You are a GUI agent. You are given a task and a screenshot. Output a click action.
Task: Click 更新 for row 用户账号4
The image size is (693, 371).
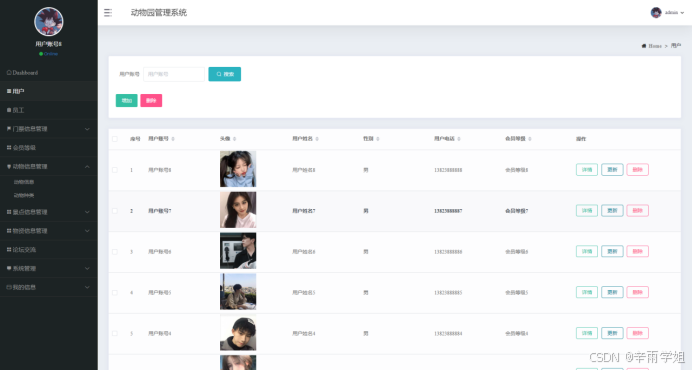point(612,333)
